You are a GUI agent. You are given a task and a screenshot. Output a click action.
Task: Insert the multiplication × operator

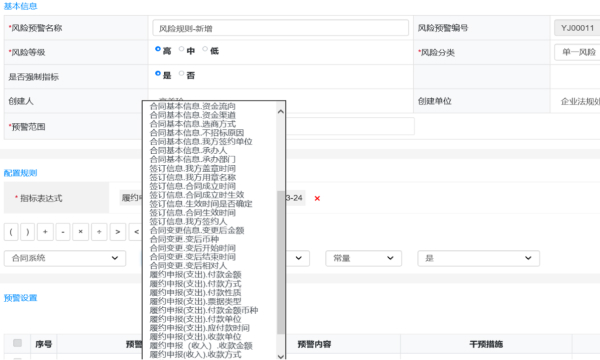[80, 232]
